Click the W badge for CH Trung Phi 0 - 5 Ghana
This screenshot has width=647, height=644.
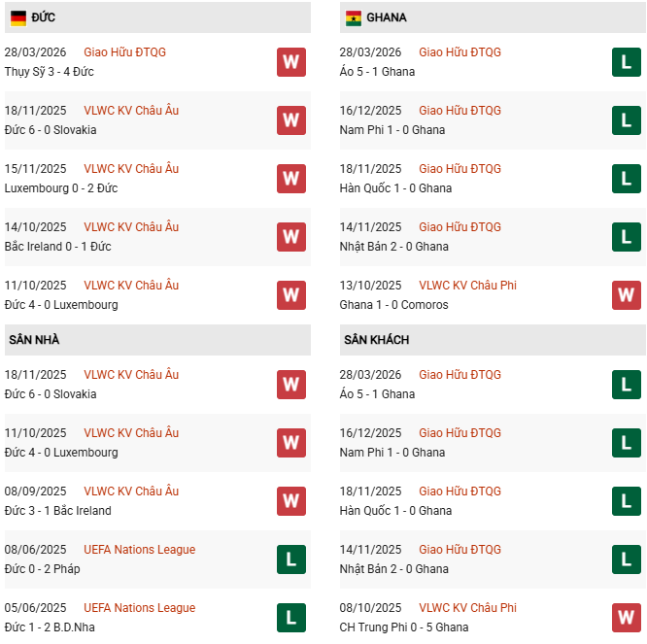(627, 618)
